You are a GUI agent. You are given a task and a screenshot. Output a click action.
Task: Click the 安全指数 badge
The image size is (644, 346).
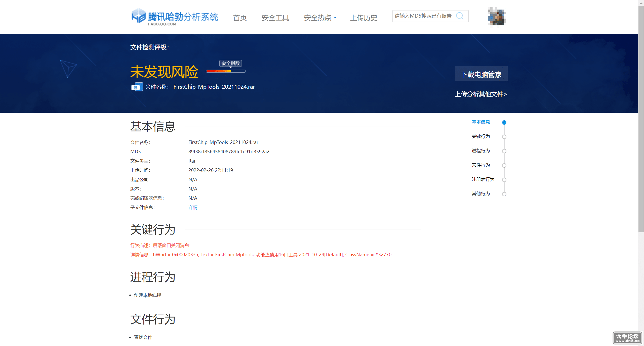click(x=231, y=63)
